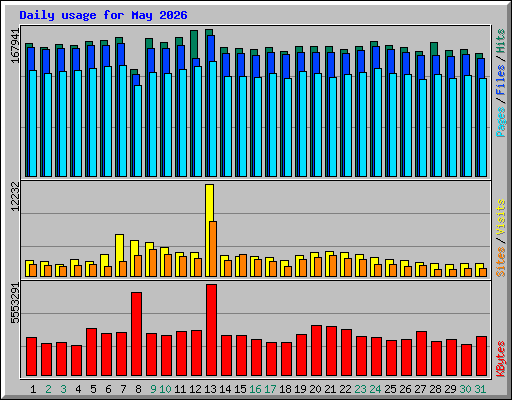Click day label 22 on the x-axis
Viewport: 512px width, 400px height.
[345, 389]
